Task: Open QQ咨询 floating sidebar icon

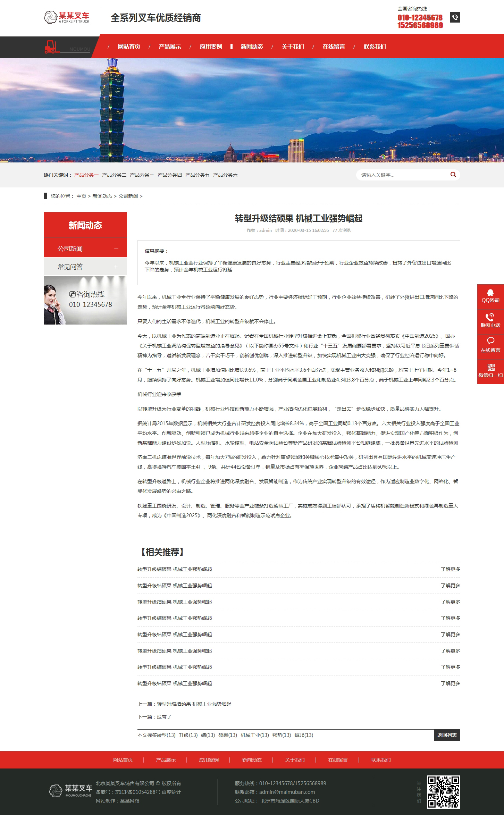Action: click(490, 293)
